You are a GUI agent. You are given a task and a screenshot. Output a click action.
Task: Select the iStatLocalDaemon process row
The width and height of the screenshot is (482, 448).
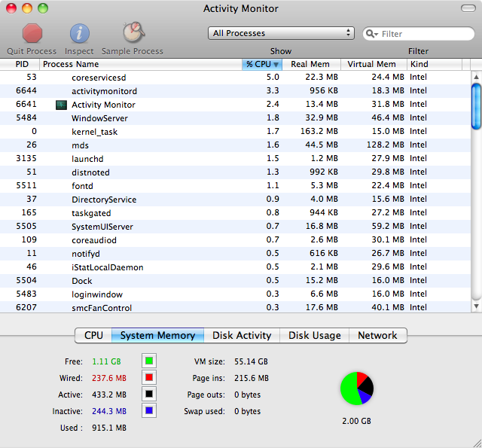click(235, 267)
